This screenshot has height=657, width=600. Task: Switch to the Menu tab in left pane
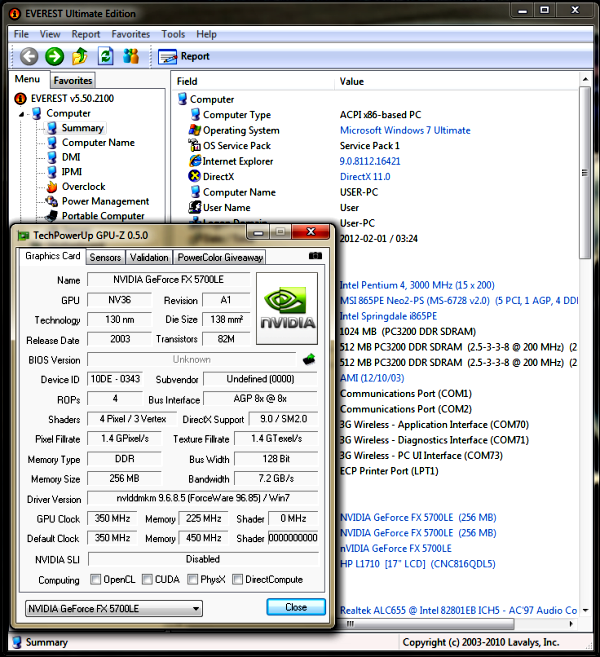pyautogui.click(x=27, y=79)
